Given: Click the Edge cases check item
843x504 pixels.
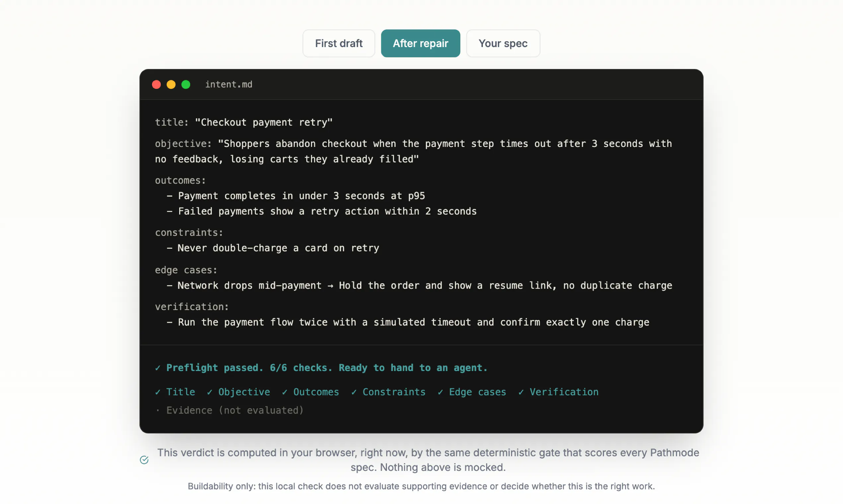Looking at the screenshot, I should pyautogui.click(x=472, y=392).
